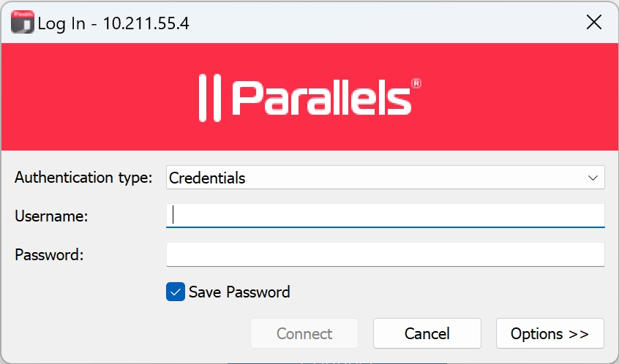
Task: Open the Authentication type dropdown
Action: [x=385, y=178]
